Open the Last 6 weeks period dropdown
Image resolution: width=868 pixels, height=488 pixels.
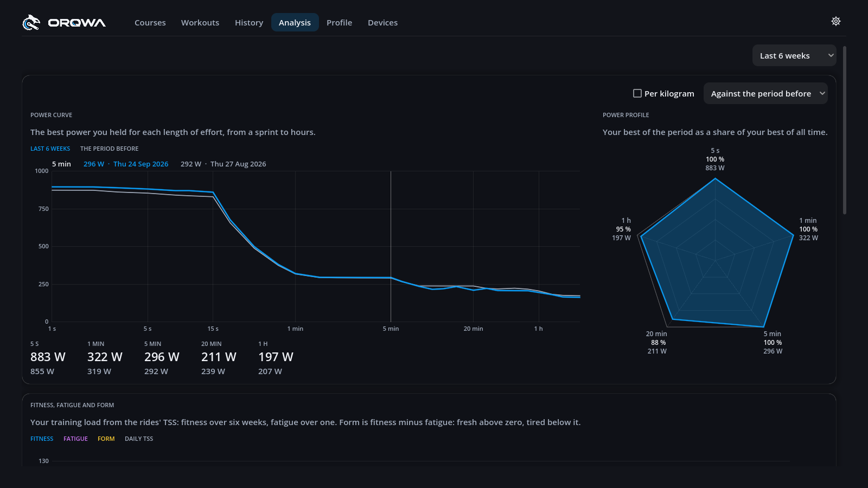794,55
